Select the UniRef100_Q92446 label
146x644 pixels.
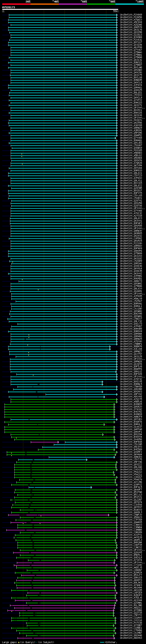point(131,635)
